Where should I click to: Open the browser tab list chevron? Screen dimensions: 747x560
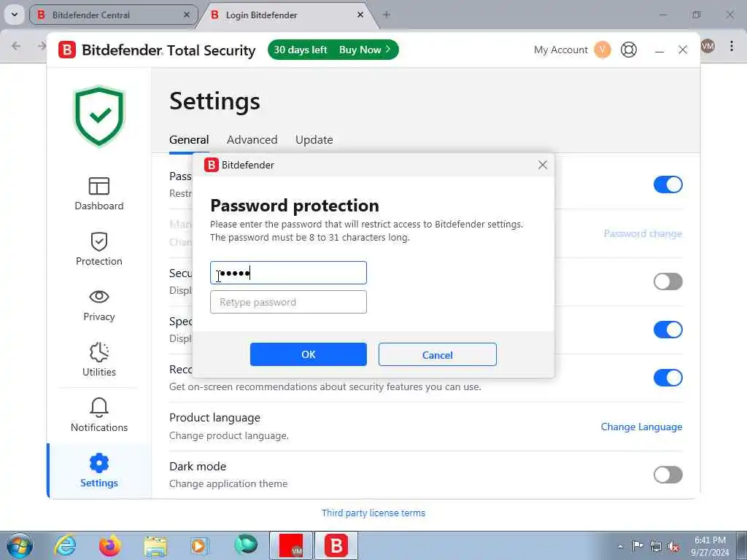click(15, 15)
